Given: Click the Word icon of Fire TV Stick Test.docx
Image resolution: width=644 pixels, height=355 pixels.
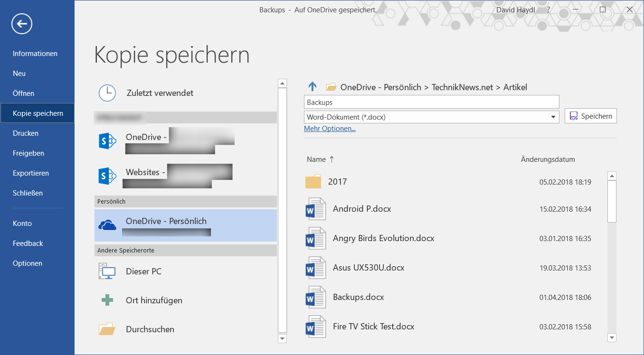Looking at the screenshot, I should coord(316,327).
